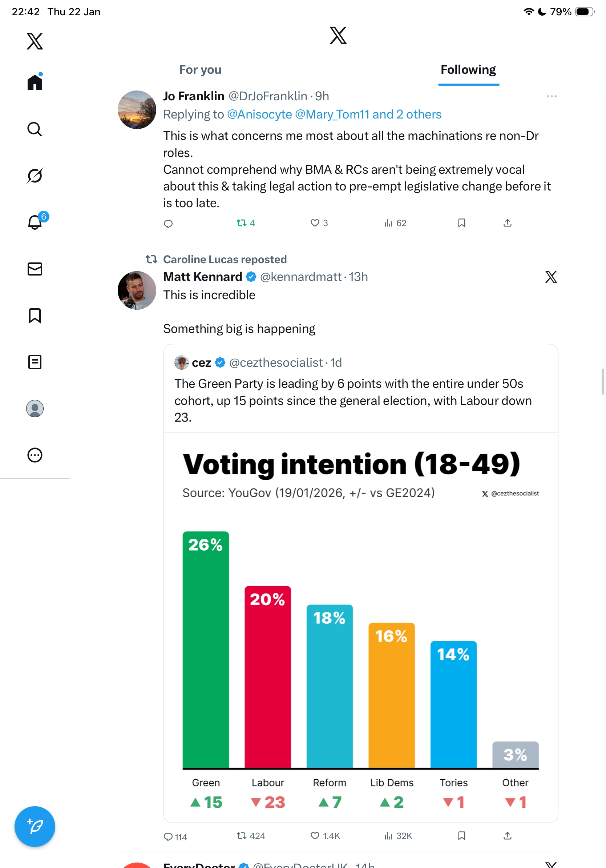606x868 pixels.
Task: Switch to the For you tab
Action: 200,70
